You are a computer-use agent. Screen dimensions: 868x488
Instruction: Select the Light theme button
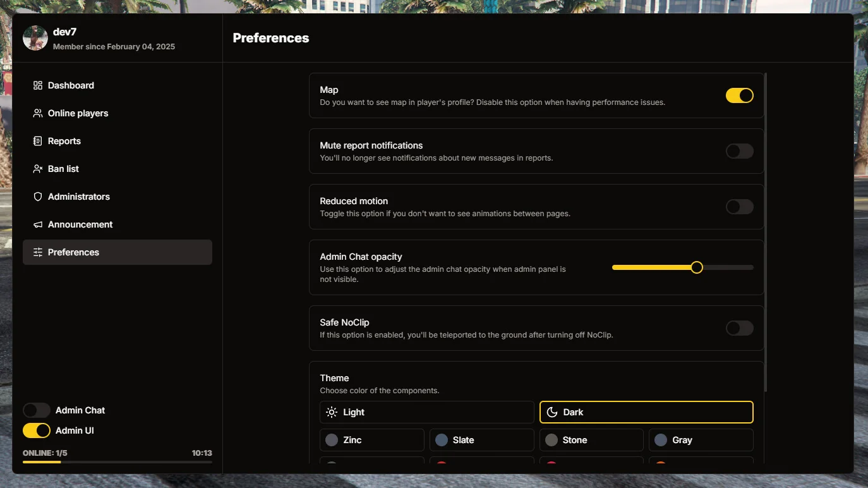pyautogui.click(x=426, y=412)
